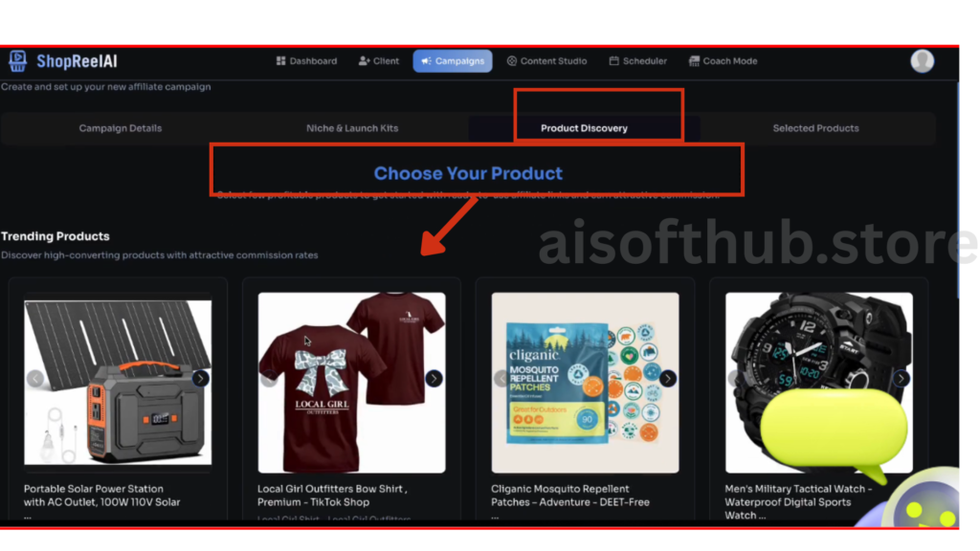
Task: Show next image of Mosquito Repellent Patches
Action: [667, 378]
